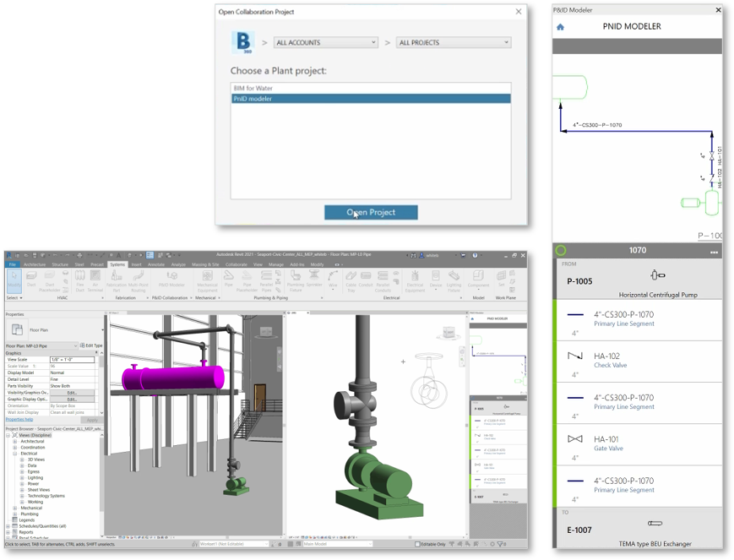Click the home icon in PNID Modeler
Screen dimensions: 734x560
point(560,27)
